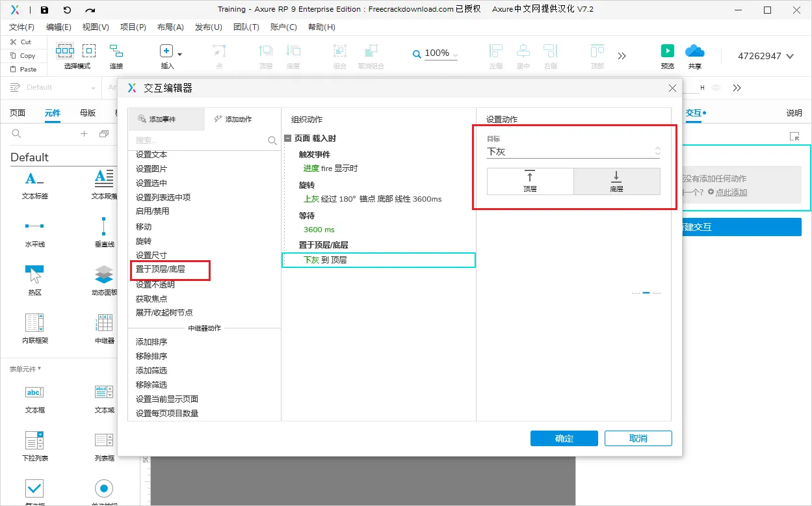Open the 团队(T) menu

point(246,27)
